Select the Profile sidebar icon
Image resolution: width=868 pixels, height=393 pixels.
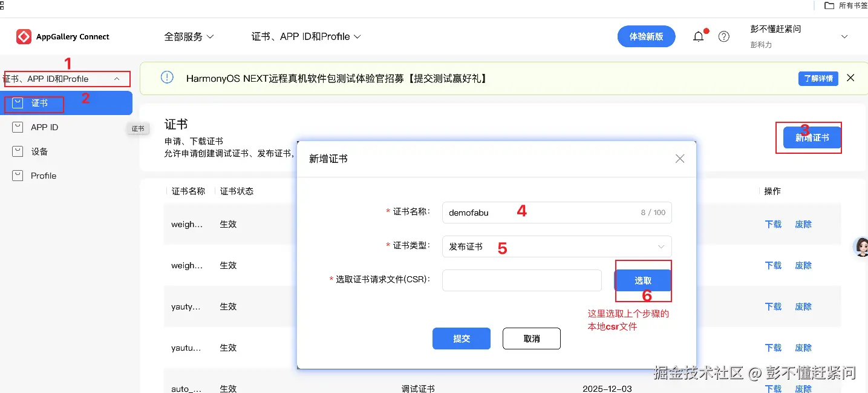click(x=18, y=176)
